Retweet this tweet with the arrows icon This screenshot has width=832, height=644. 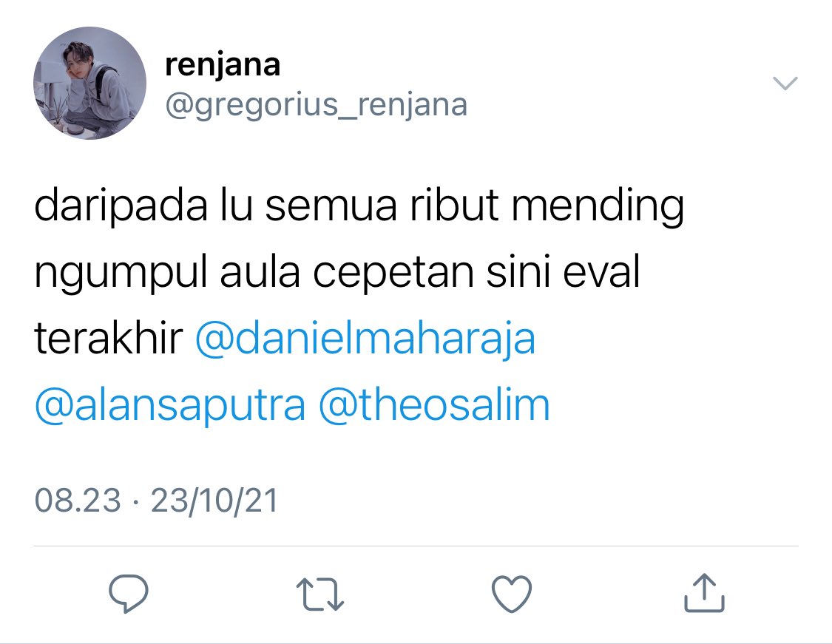pyautogui.click(x=320, y=594)
